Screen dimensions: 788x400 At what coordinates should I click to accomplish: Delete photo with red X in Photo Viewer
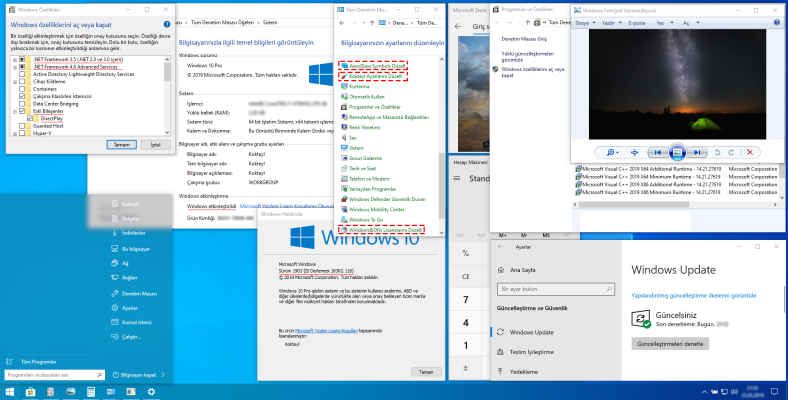click(750, 152)
